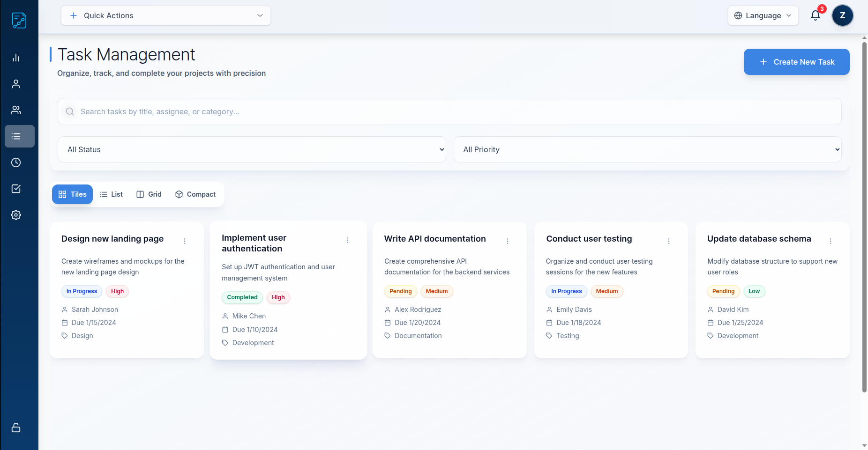This screenshot has height=450, width=868.
Task: Click the Create New Task button
Action: tap(796, 62)
